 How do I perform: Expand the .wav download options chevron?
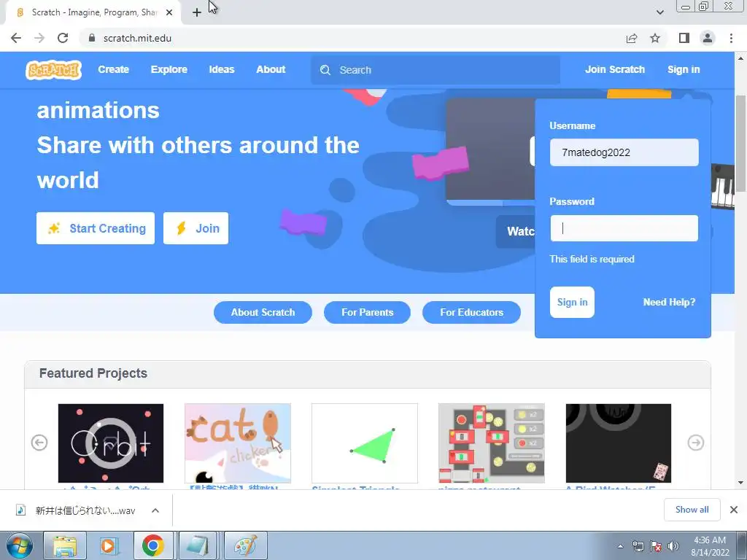click(155, 510)
